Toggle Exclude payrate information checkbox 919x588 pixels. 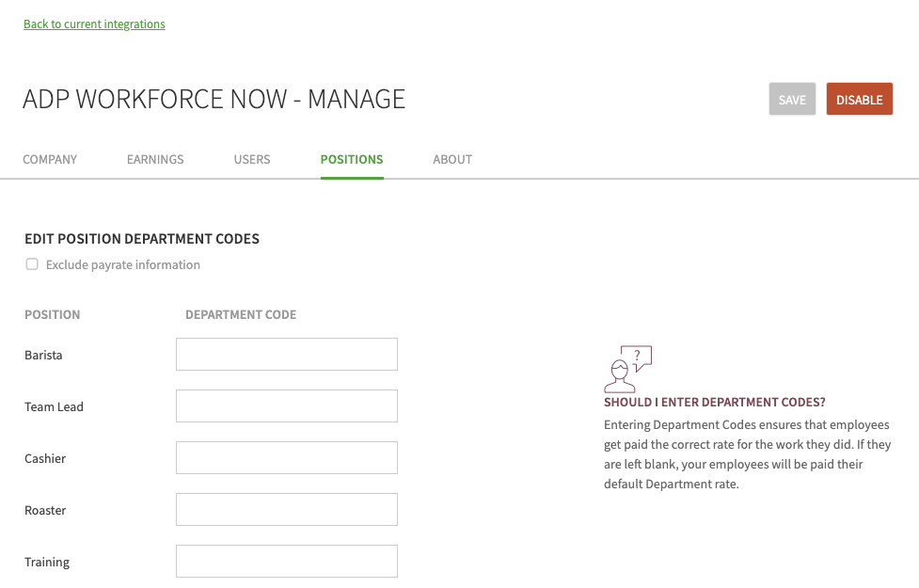pos(32,264)
